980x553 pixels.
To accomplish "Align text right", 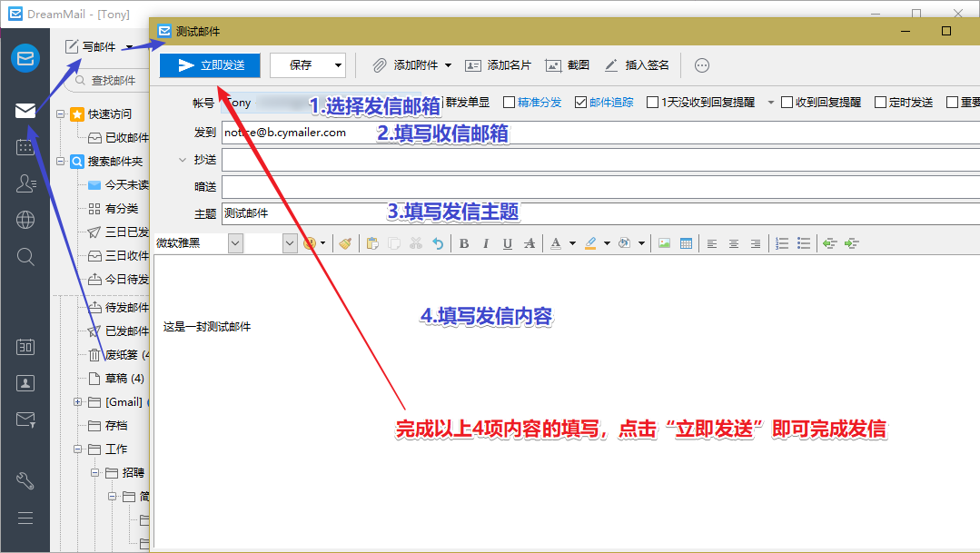I will coord(756,243).
